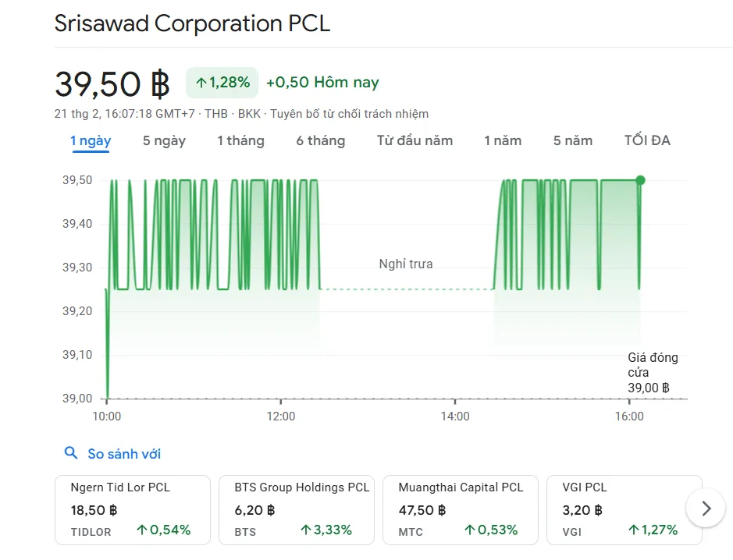Viewport: 733px width, 560px height.
Task: Click the Tuyên bố từ chối trách nhiệm link
Action: point(349,114)
